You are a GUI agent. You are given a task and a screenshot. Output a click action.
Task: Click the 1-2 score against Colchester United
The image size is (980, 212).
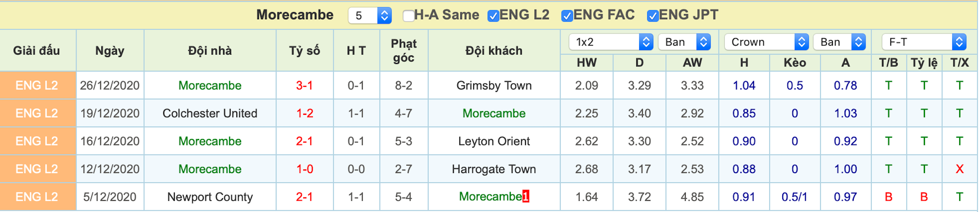pos(305,113)
